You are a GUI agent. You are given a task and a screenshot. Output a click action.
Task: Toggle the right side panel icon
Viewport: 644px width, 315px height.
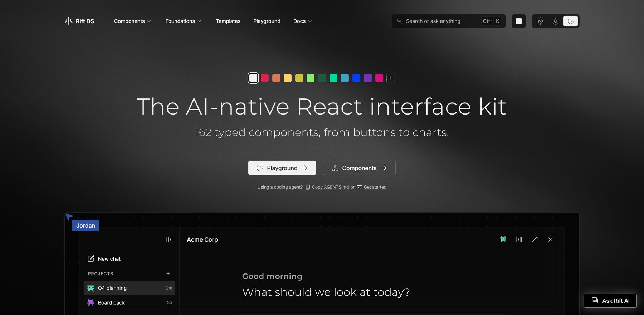coord(519,239)
